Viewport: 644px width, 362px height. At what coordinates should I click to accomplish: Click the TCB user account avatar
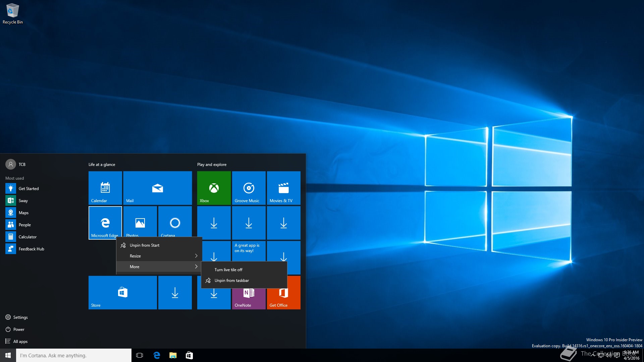pyautogui.click(x=11, y=164)
